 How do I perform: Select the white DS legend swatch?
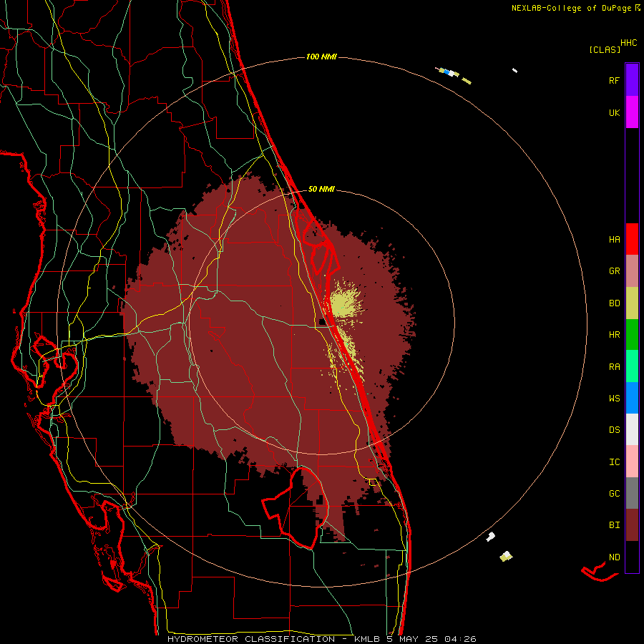click(x=632, y=429)
